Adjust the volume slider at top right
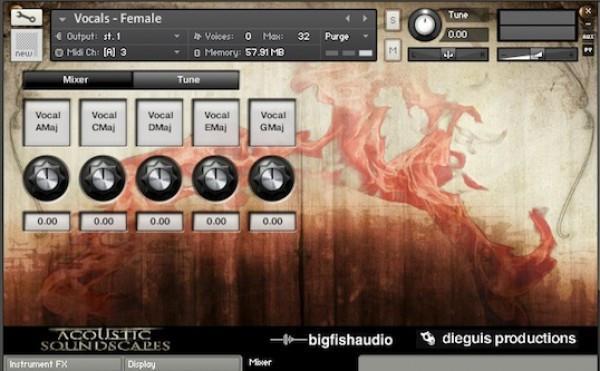Image resolution: width=600 pixels, height=371 pixels. coord(537,54)
